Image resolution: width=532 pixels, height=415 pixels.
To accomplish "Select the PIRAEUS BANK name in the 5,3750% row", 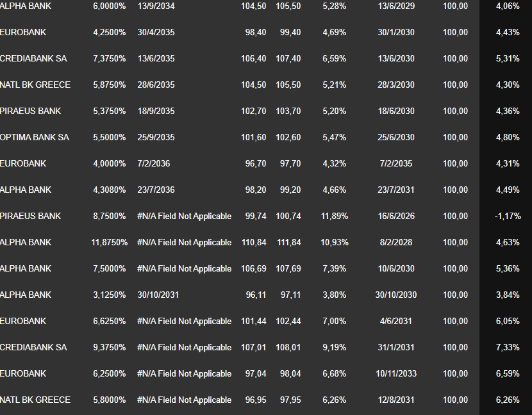I will pos(30,111).
